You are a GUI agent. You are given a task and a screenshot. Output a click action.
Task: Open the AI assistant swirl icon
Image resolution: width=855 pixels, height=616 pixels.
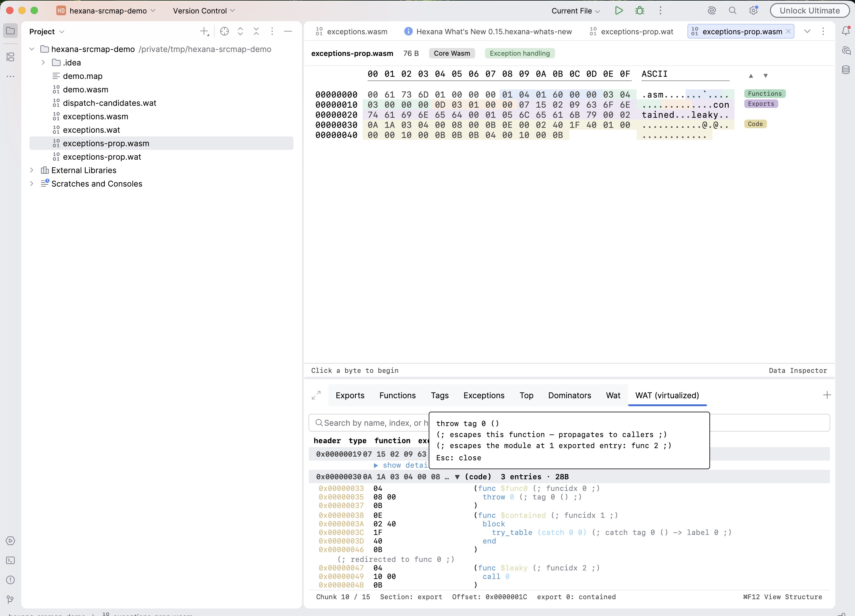click(x=712, y=11)
